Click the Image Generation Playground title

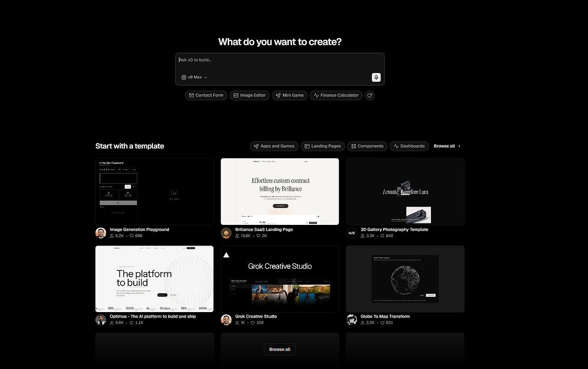(x=139, y=229)
